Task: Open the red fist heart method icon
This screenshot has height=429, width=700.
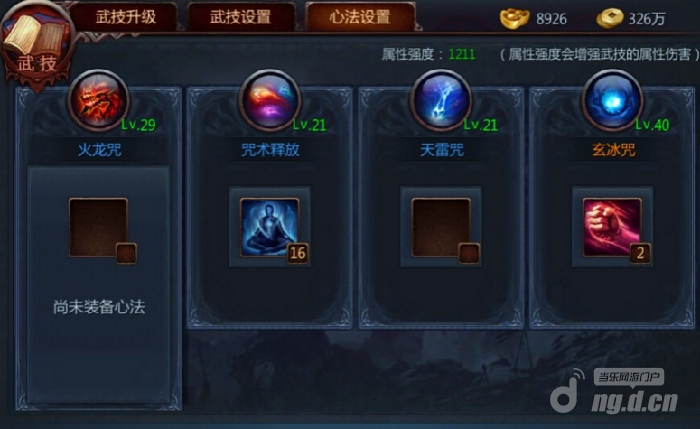Action: pos(612,228)
